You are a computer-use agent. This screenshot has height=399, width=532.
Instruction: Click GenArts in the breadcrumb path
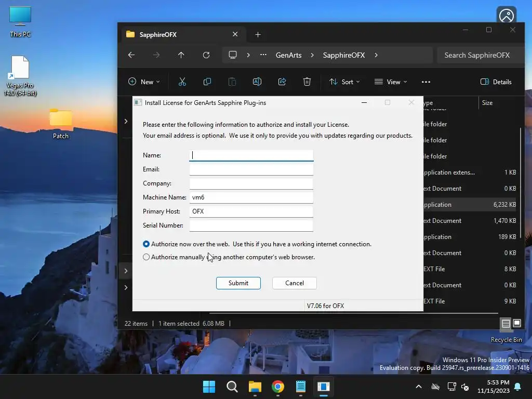288,55
